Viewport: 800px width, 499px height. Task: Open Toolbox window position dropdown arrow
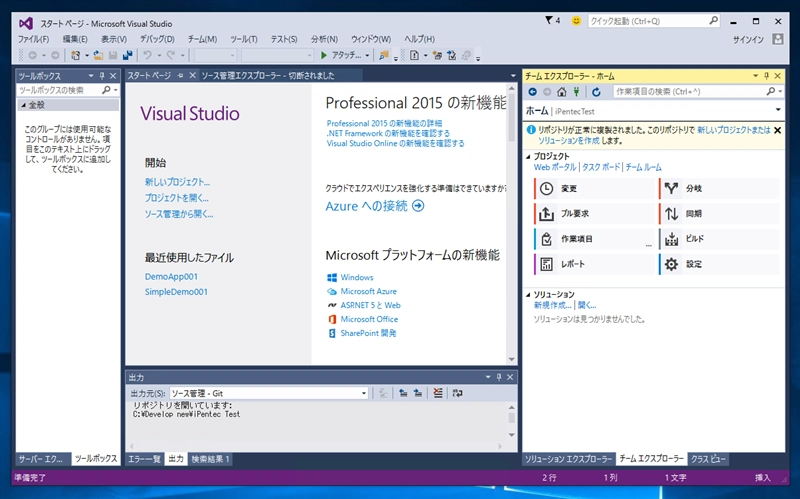point(91,76)
